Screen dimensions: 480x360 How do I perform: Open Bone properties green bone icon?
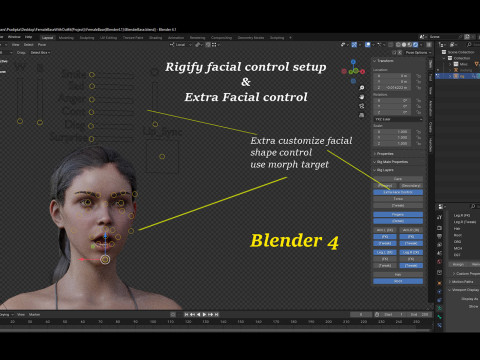[x=439, y=317]
